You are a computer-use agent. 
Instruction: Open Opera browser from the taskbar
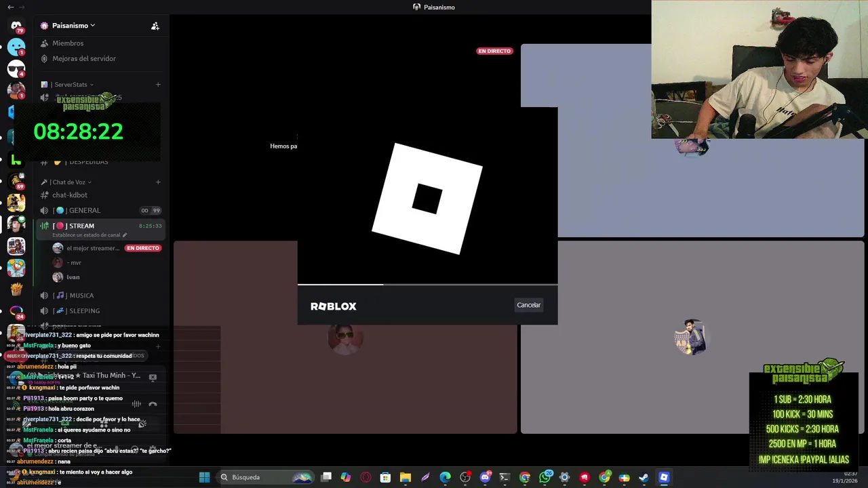[366, 477]
